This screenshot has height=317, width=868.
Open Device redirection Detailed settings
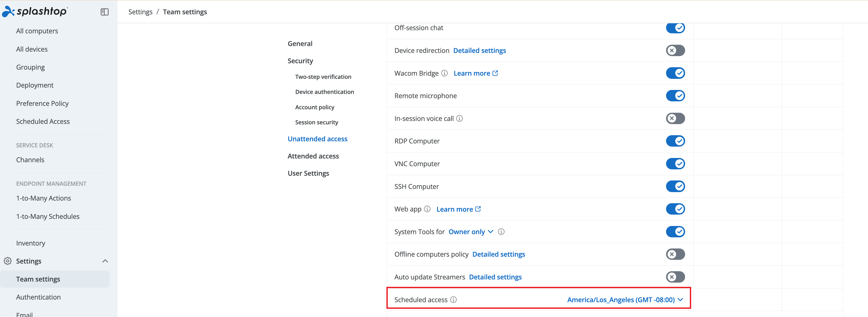click(479, 51)
